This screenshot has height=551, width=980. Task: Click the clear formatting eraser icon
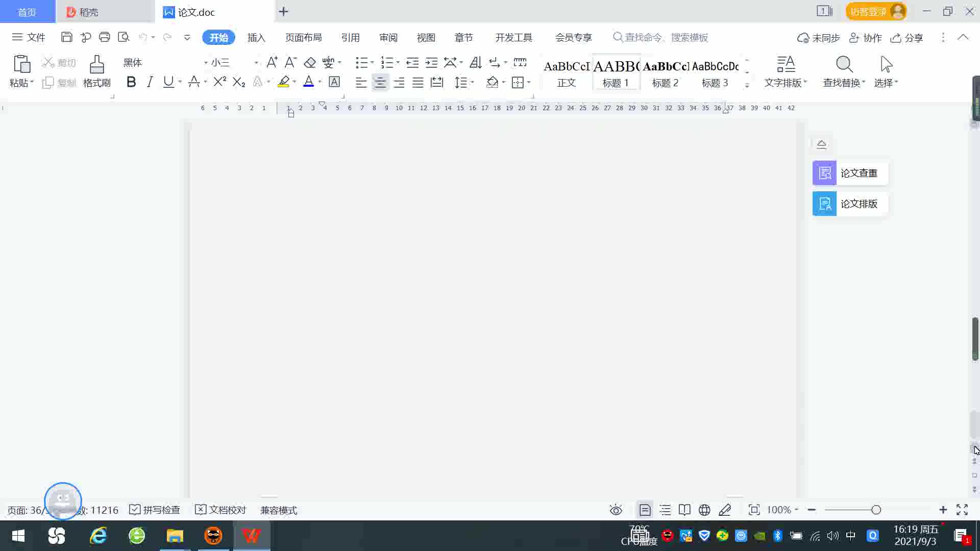coord(310,63)
